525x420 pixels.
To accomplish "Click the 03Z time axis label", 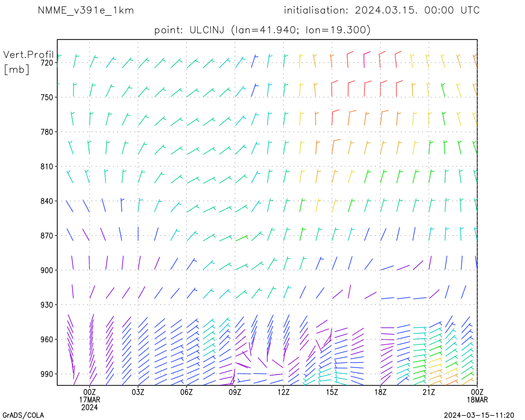I will point(138,392).
